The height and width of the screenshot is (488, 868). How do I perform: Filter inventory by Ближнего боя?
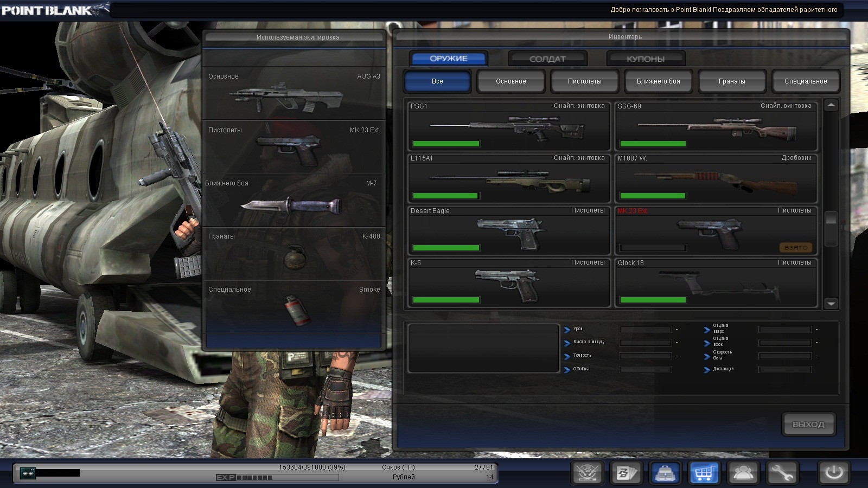[658, 81]
